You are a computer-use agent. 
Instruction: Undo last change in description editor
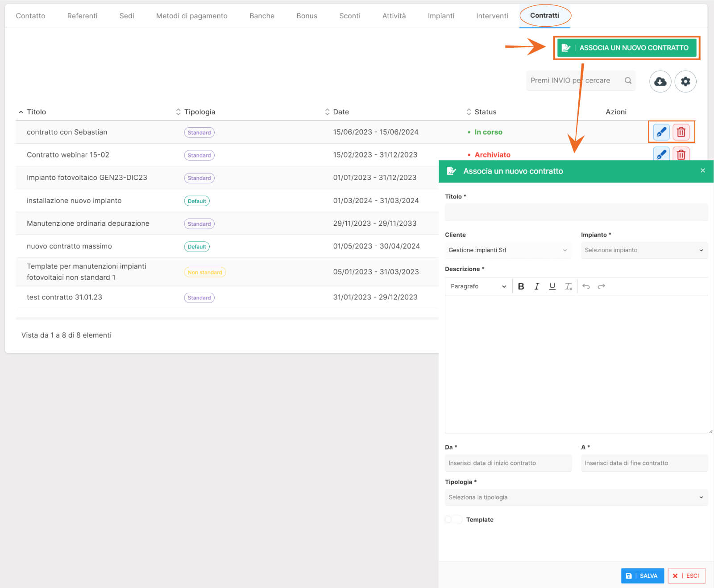[586, 286]
